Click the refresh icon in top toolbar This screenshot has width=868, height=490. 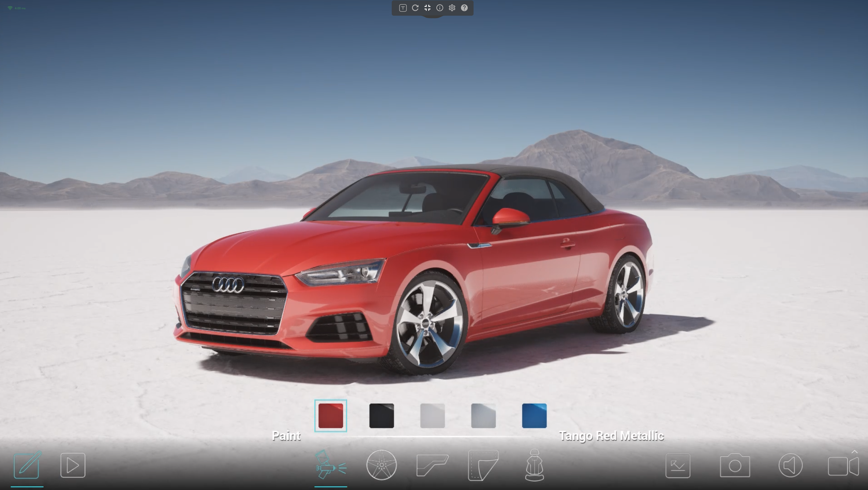[415, 8]
